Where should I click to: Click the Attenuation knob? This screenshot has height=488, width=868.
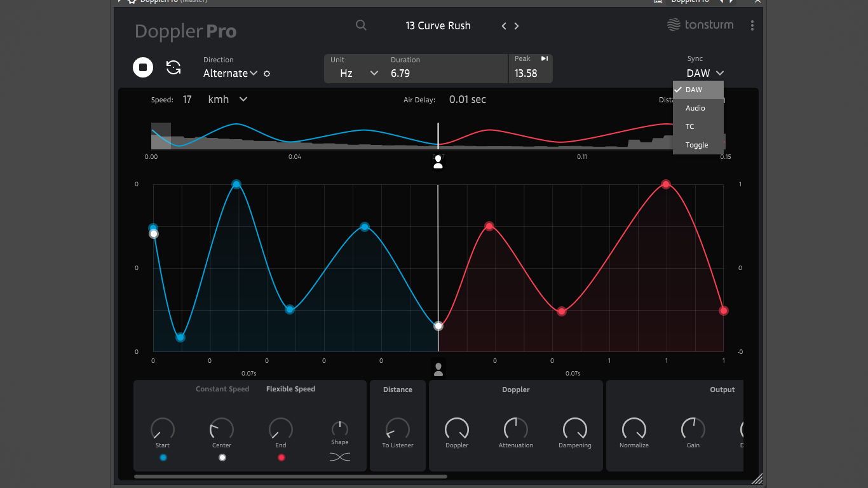[x=516, y=429]
